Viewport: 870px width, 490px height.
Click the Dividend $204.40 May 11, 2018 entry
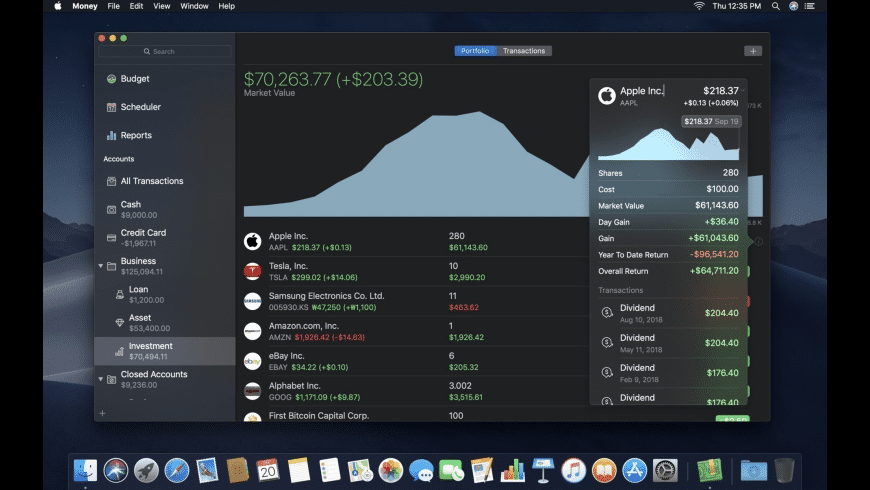tap(669, 343)
